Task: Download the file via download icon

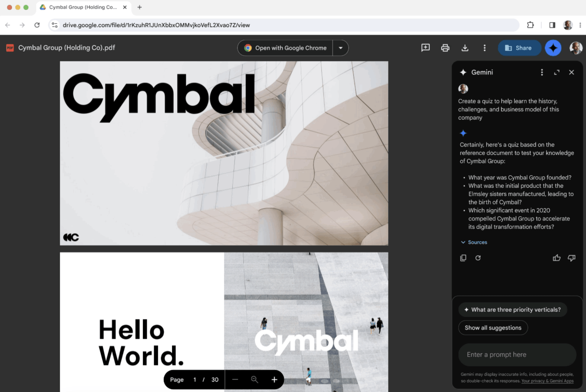Action: pos(465,48)
